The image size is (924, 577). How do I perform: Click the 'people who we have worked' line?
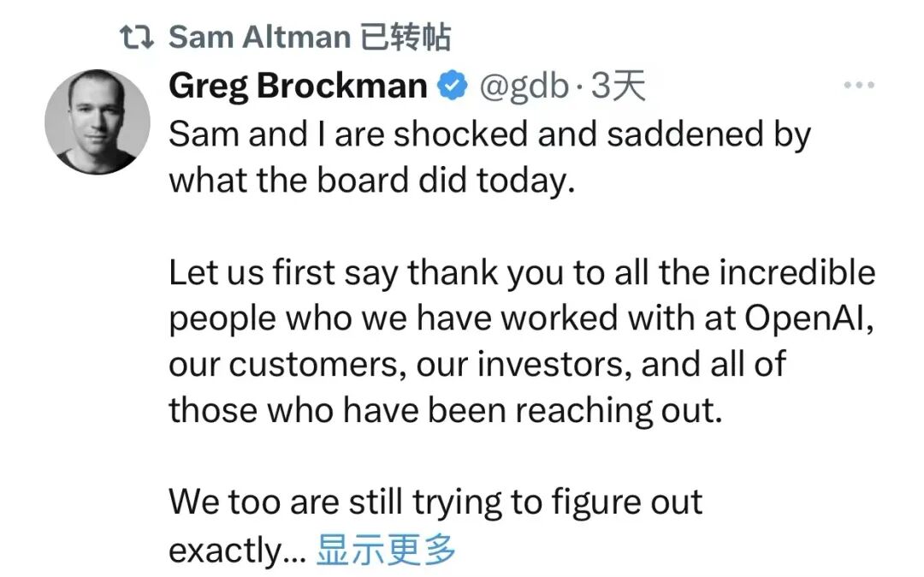point(521,318)
